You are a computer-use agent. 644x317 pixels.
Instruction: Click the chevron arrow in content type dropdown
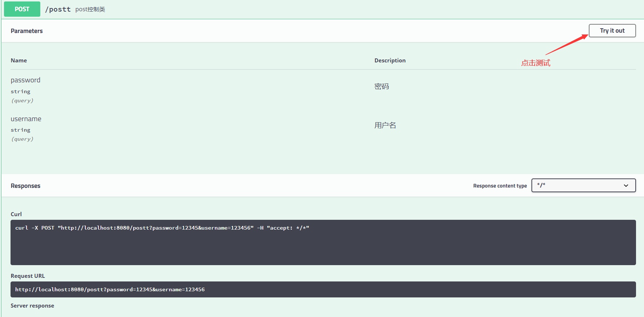(626, 186)
